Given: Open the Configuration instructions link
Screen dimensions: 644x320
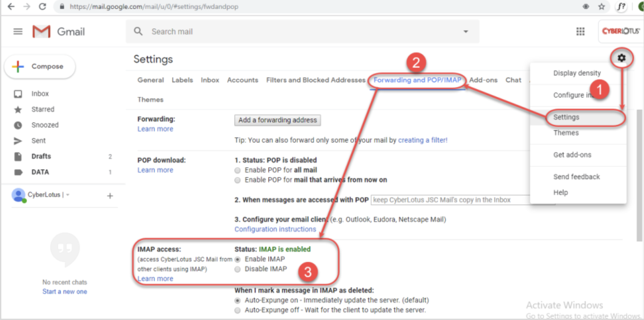Looking at the screenshot, I should (275, 229).
